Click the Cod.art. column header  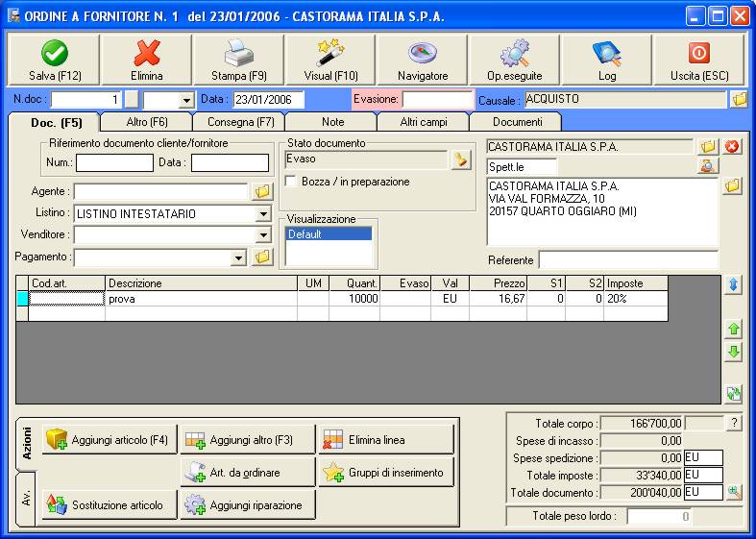coord(66,283)
